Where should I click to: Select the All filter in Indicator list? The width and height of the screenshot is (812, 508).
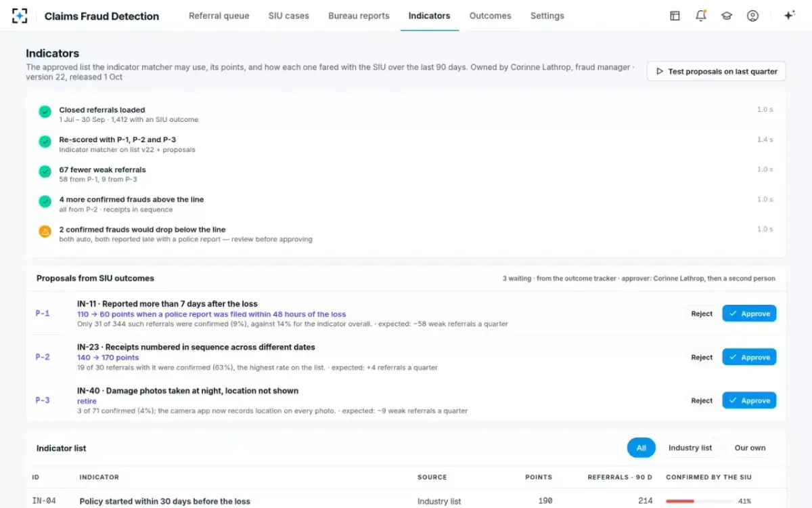click(641, 448)
